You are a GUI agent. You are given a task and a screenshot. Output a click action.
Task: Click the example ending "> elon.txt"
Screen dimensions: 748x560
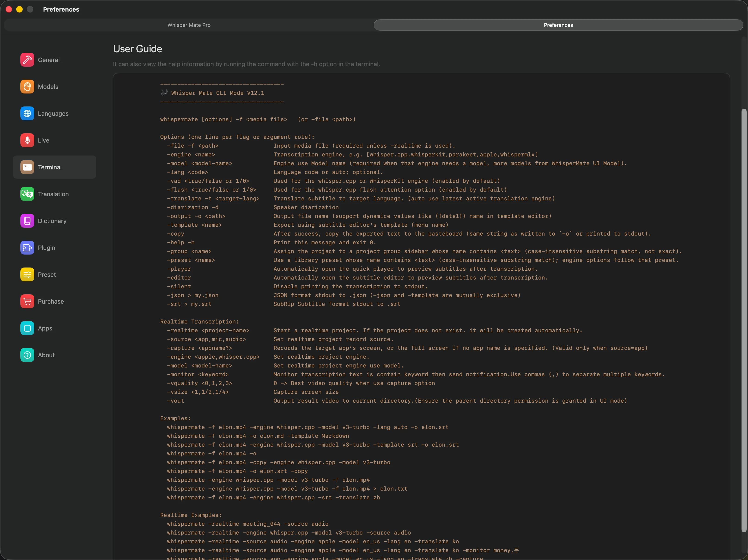(287, 489)
